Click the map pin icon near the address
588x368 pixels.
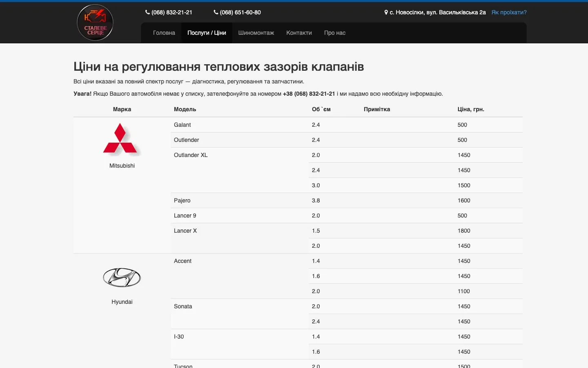386,12
